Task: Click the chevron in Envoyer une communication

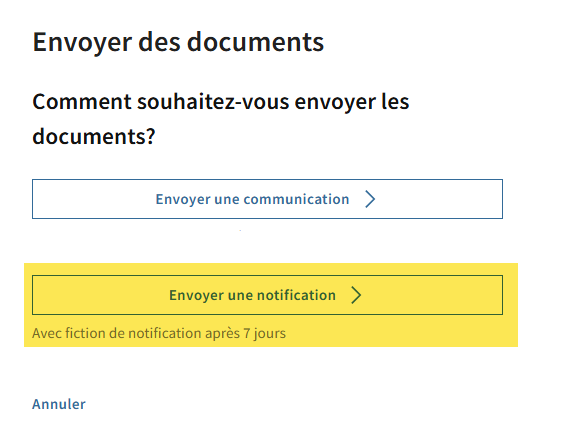Action: pyautogui.click(x=370, y=199)
